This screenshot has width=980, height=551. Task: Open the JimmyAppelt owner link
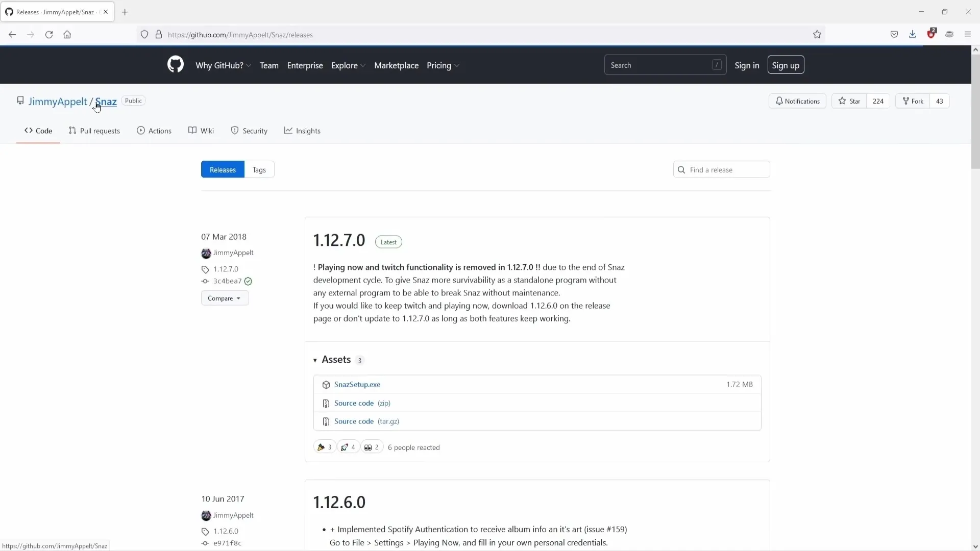58,102
